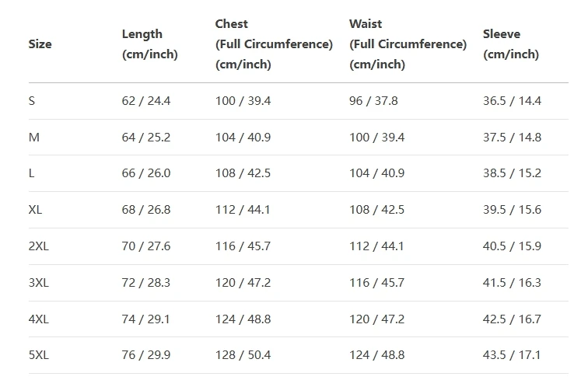Select the M size row label
588x387 pixels.
point(33,138)
